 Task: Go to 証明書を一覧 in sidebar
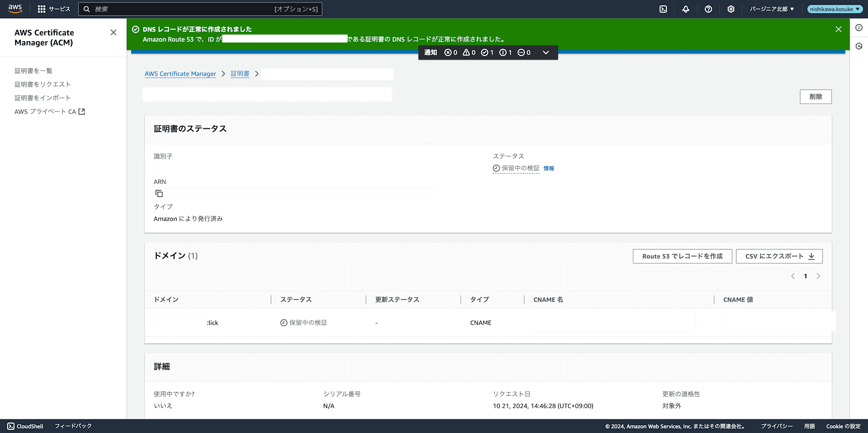click(x=33, y=71)
